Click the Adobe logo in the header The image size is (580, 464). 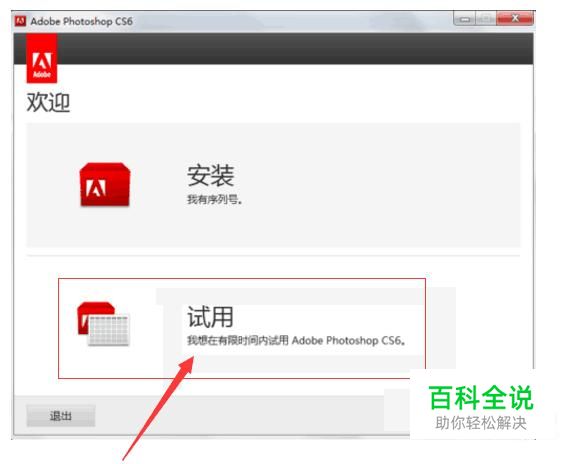42,58
